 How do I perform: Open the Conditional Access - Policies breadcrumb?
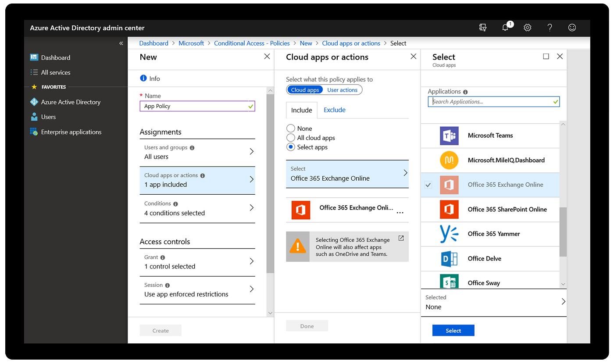tap(252, 43)
